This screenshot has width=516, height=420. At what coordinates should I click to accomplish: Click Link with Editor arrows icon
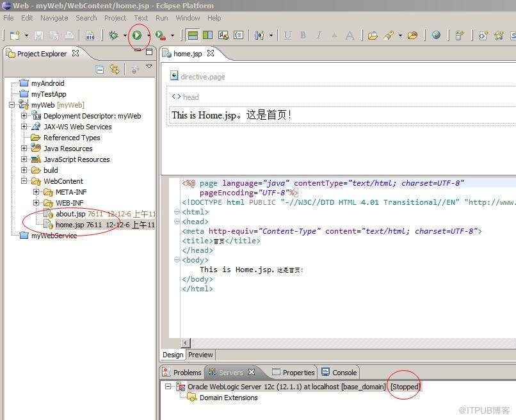(x=115, y=69)
